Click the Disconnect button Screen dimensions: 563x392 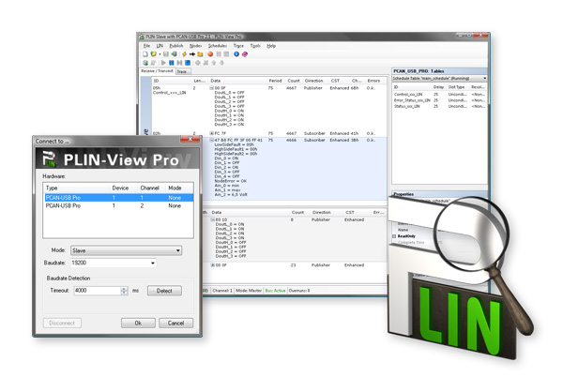[x=62, y=324]
